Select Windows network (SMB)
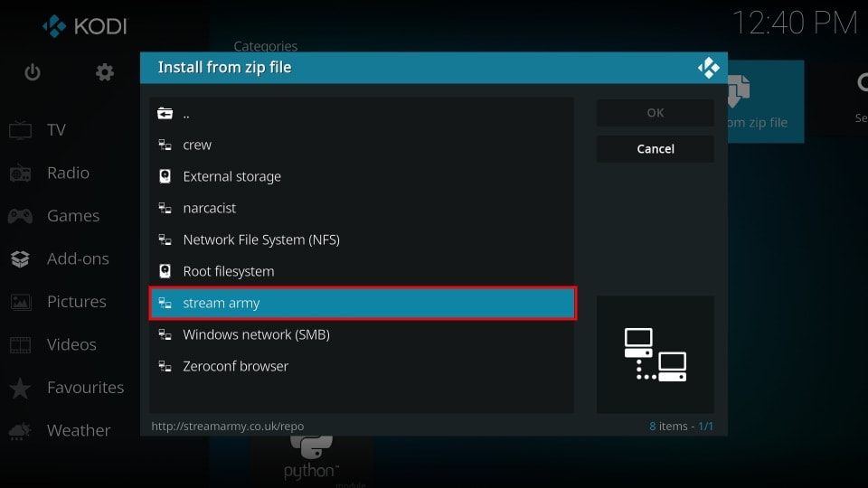 coord(362,334)
